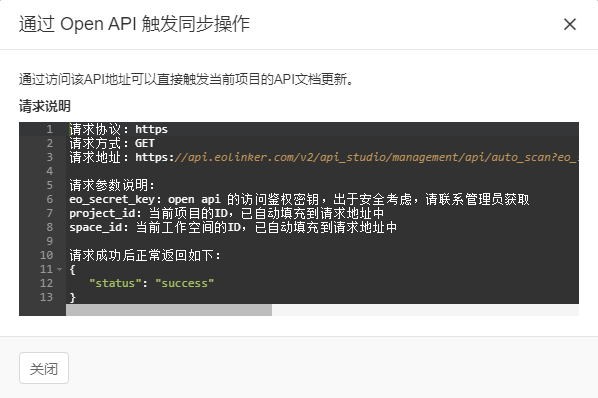This screenshot has width=598, height=398.
Task: Click the line '请求方式: GET'
Action: pyautogui.click(x=112, y=143)
